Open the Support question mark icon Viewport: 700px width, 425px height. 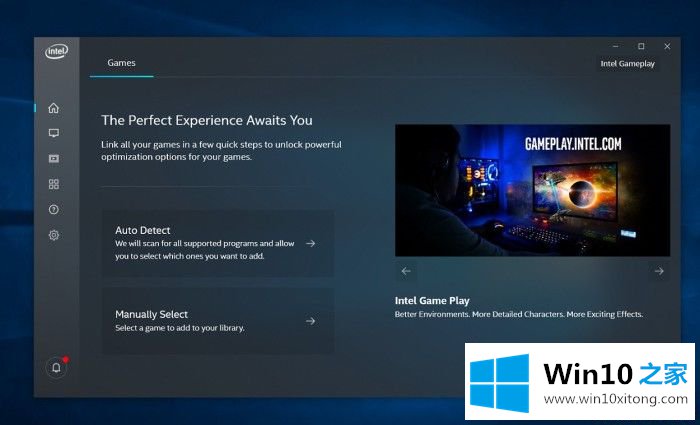pyautogui.click(x=54, y=209)
